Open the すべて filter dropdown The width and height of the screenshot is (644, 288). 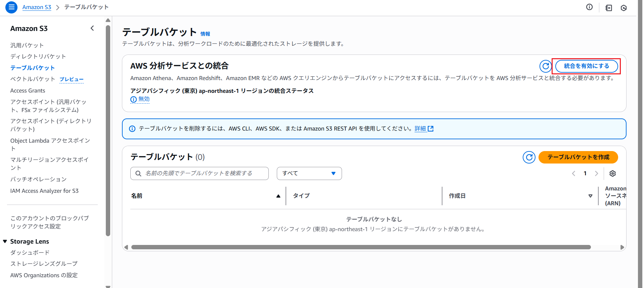[x=309, y=173]
